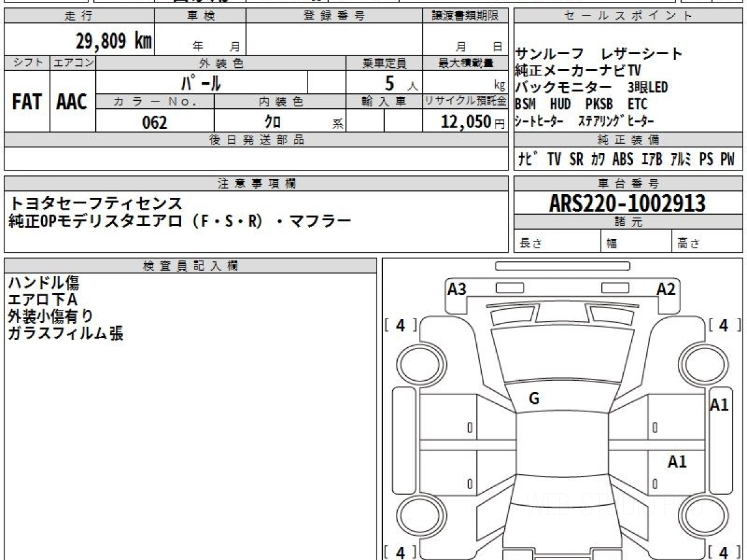747x560 pixels.
Task: Click the 譲渡書類期限 header
Action: 466,16
